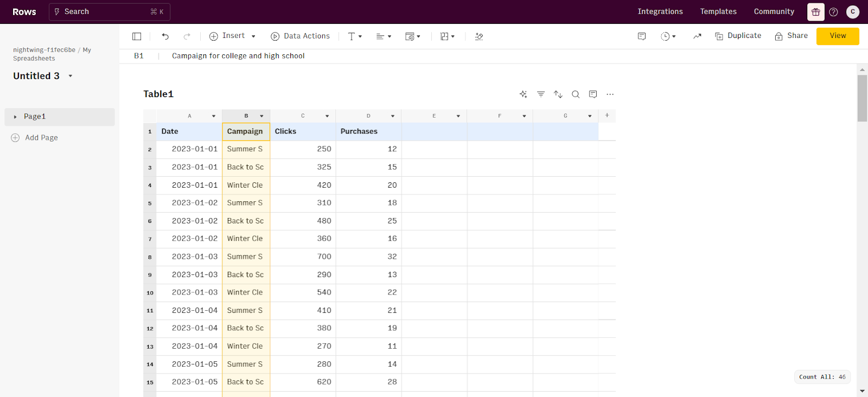Open column D header dropdown
Image resolution: width=868 pixels, height=397 pixels.
tap(393, 116)
